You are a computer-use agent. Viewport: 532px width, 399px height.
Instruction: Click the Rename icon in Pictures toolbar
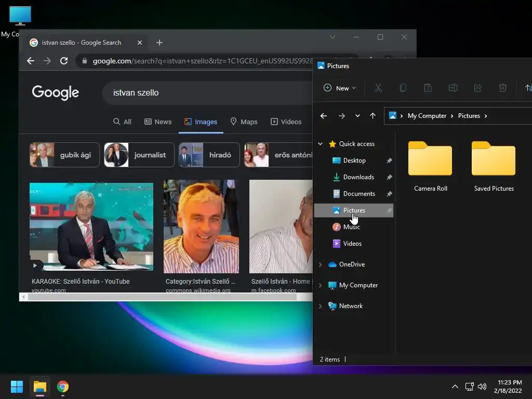(x=453, y=88)
